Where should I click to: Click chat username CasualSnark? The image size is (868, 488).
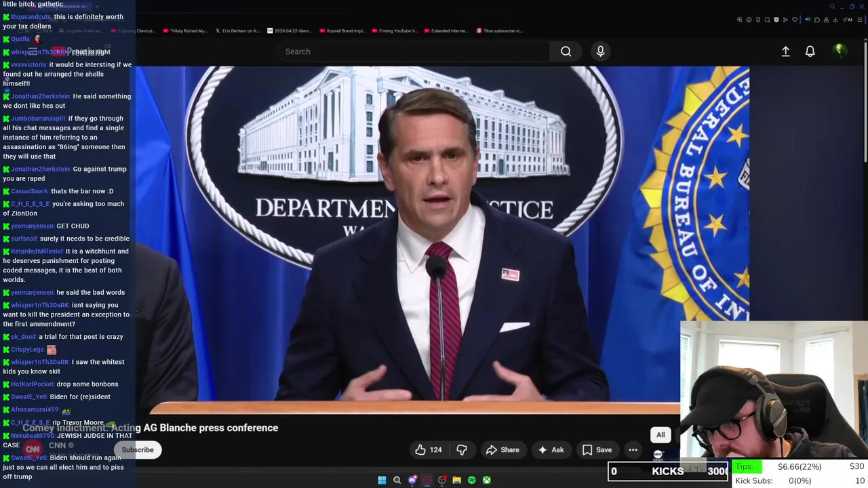click(x=29, y=191)
